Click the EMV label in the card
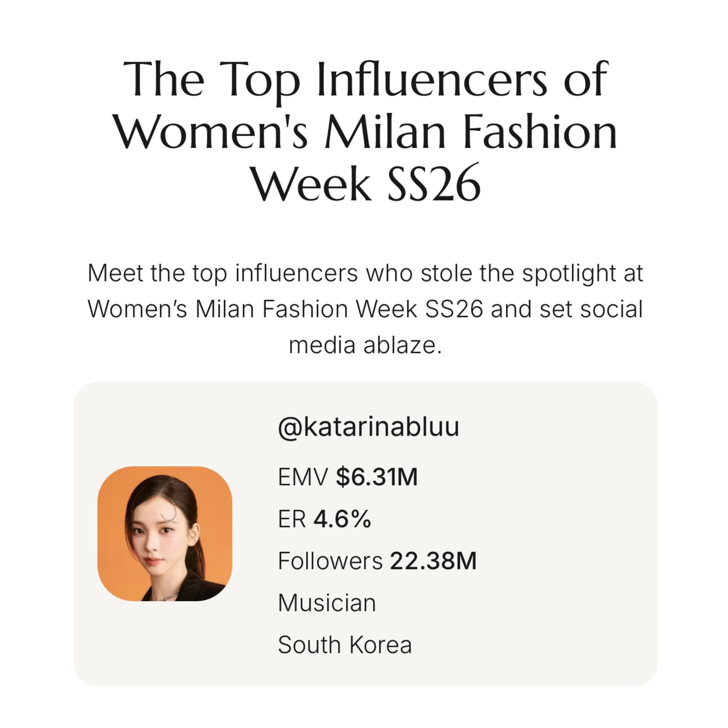The width and height of the screenshot is (728, 728). tap(303, 477)
